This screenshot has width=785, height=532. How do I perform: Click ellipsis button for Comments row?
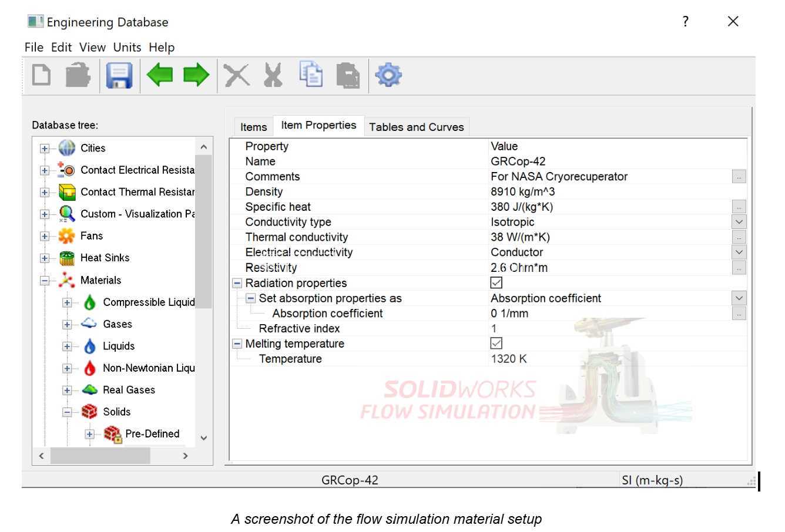pyautogui.click(x=739, y=177)
